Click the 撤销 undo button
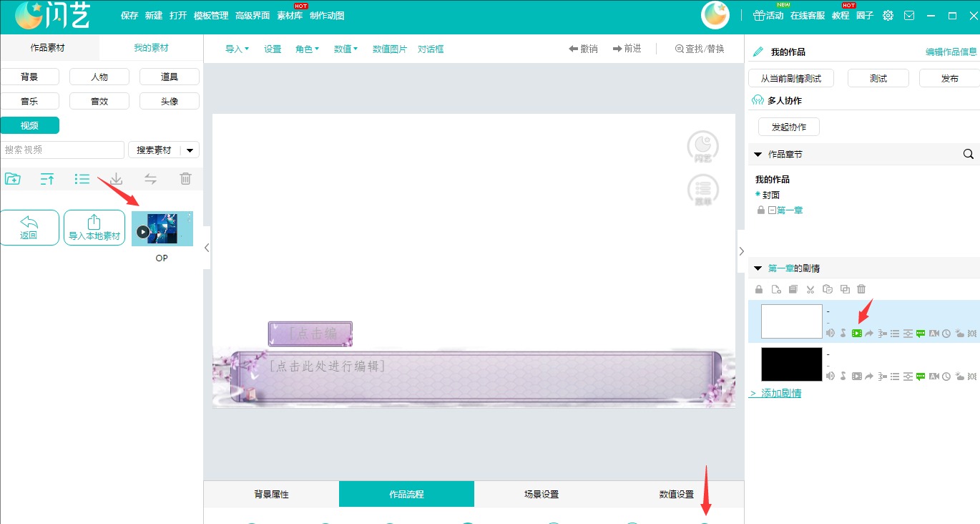Viewport: 980px width, 524px height. 583,49
